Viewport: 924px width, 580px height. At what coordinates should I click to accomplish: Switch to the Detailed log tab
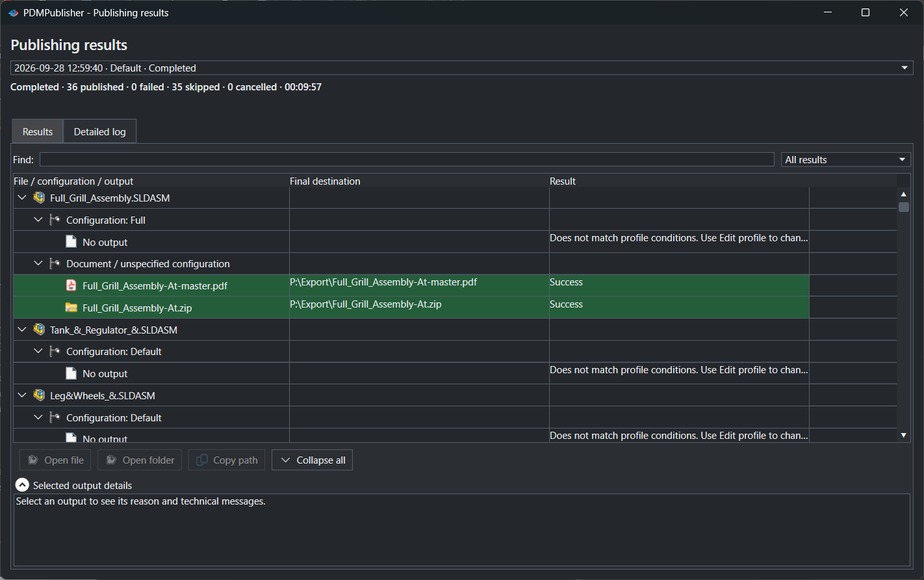[x=99, y=131]
